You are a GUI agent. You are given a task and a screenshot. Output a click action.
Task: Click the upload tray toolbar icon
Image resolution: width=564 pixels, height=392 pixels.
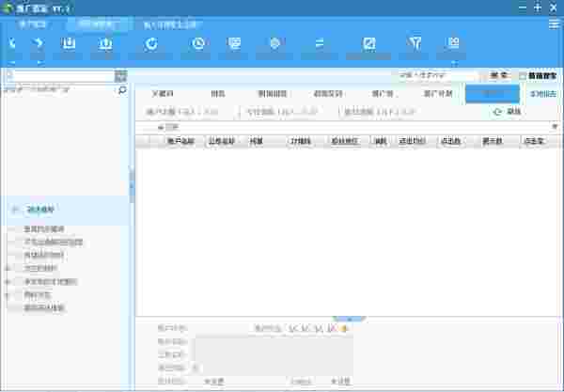pos(105,43)
